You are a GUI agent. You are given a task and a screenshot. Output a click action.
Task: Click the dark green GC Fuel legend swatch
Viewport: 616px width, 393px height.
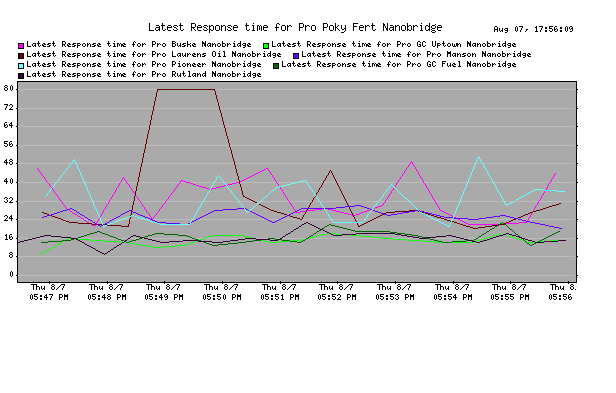coord(276,66)
